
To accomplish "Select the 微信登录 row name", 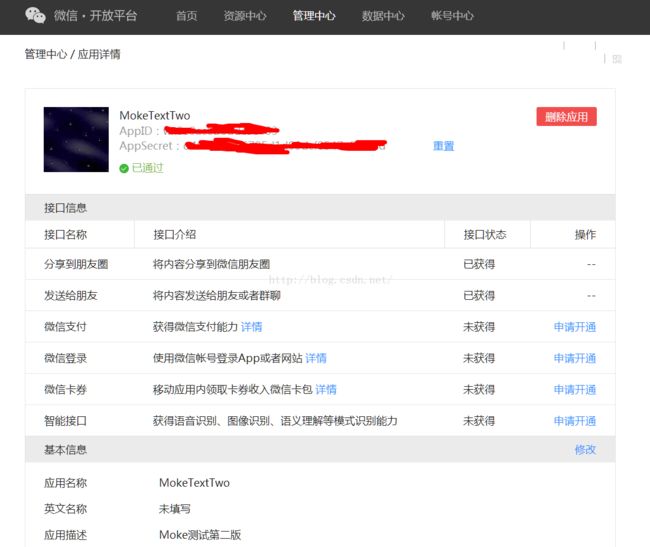I will point(65,358).
